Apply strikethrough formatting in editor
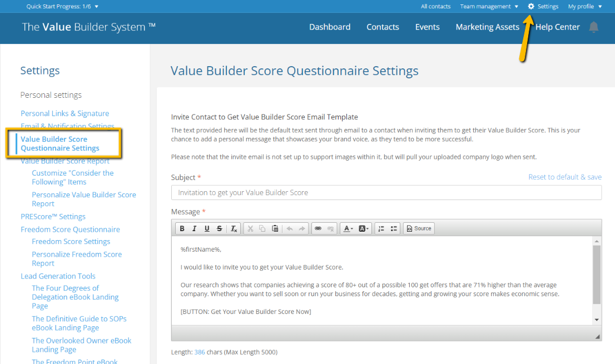Image resolution: width=615 pixels, height=364 pixels. pyautogui.click(x=219, y=228)
